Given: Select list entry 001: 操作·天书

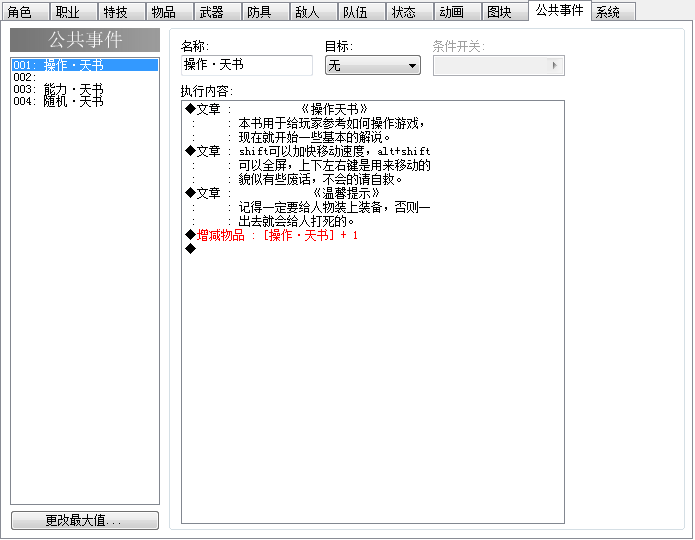Looking at the screenshot, I should point(85,65).
